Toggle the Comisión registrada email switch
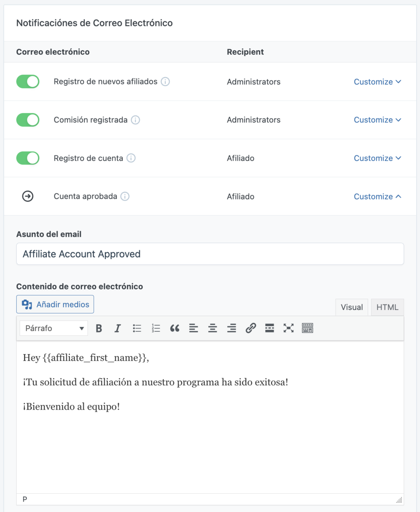This screenshot has height=512, width=420. tap(28, 120)
